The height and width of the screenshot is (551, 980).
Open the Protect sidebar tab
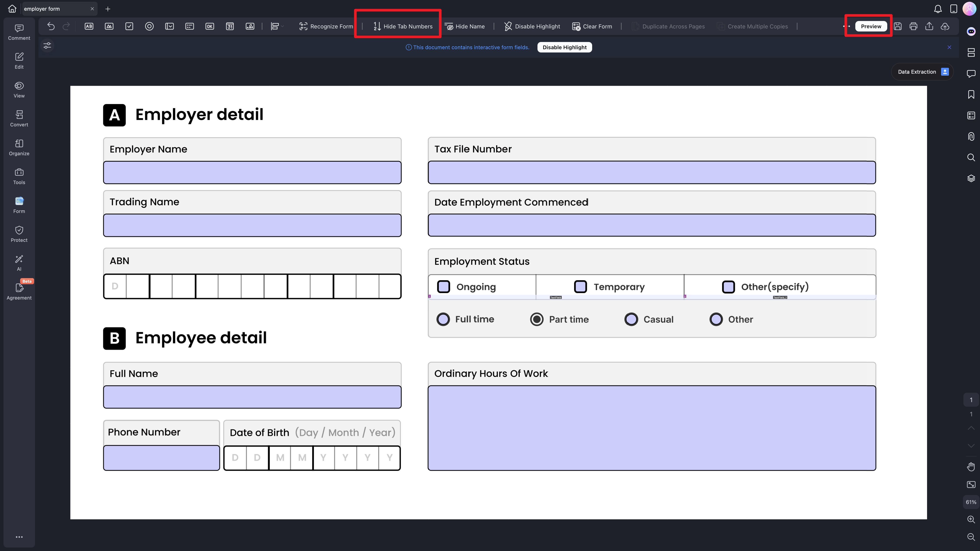tap(19, 234)
